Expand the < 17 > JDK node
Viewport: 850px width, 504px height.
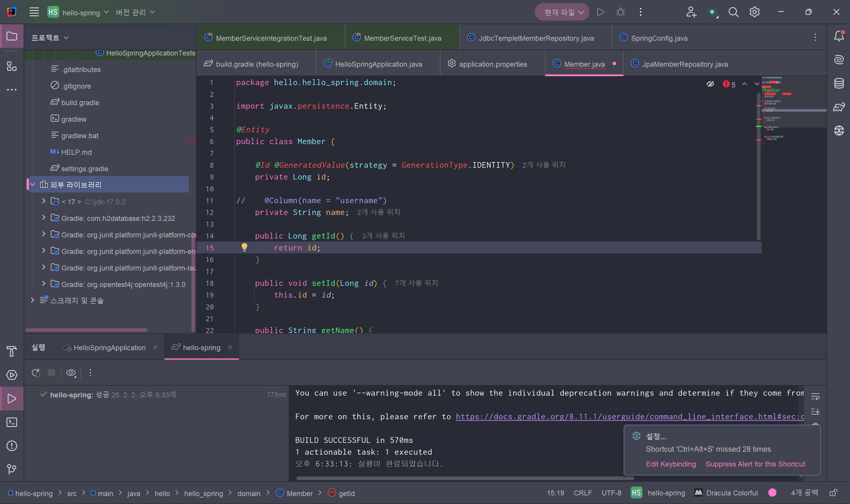click(43, 201)
